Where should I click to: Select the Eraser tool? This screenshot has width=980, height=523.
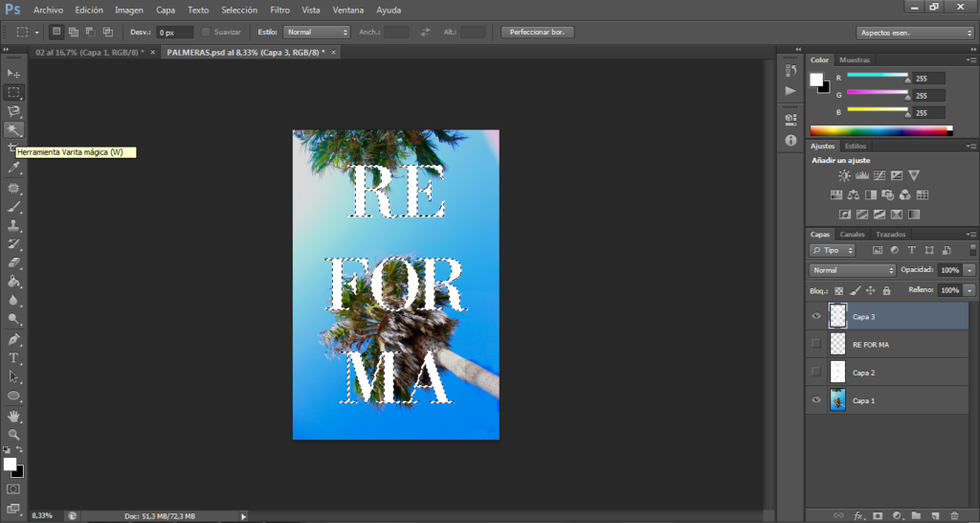(13, 262)
